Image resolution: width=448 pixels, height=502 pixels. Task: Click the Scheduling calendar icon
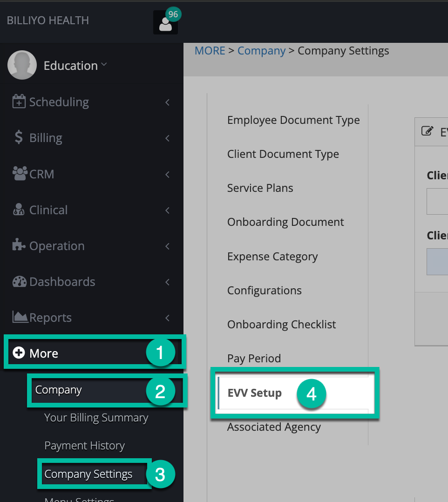[x=19, y=102]
